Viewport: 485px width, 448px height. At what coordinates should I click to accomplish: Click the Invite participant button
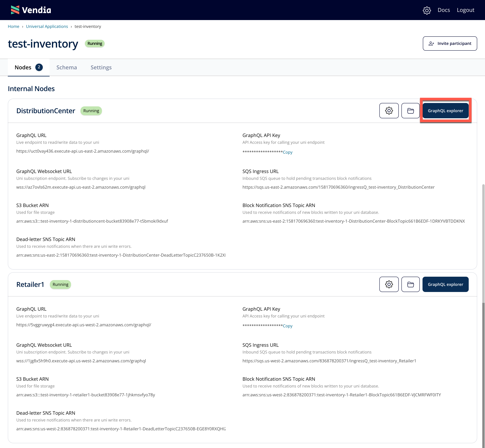pyautogui.click(x=450, y=43)
